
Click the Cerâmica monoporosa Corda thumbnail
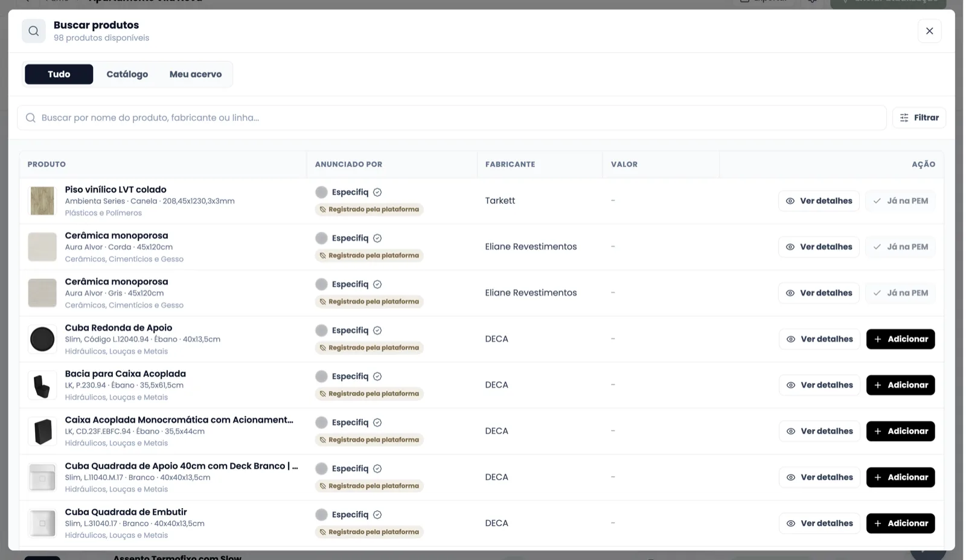pos(42,247)
